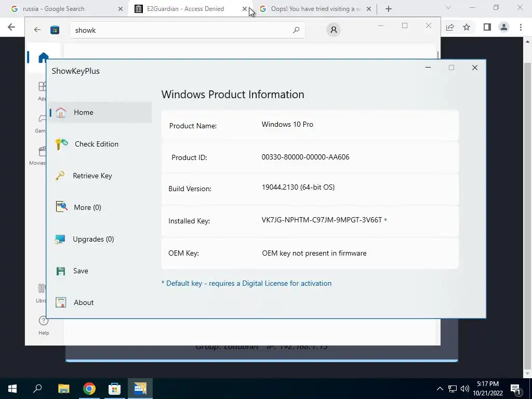Click the About certificate icon
The width and height of the screenshot is (532, 399).
[x=61, y=302]
